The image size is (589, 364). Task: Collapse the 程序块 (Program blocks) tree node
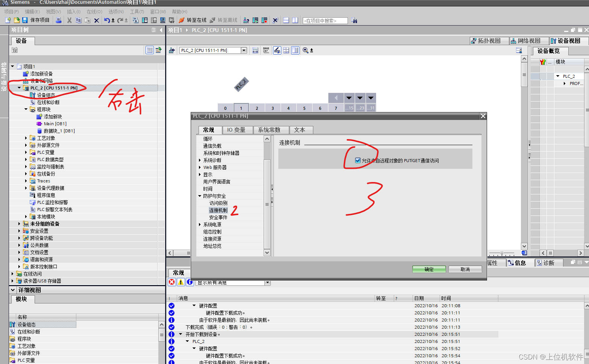point(26,109)
